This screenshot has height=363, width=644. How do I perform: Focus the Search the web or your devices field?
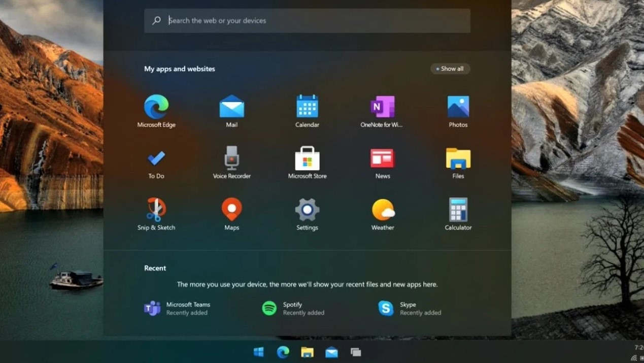pos(307,20)
